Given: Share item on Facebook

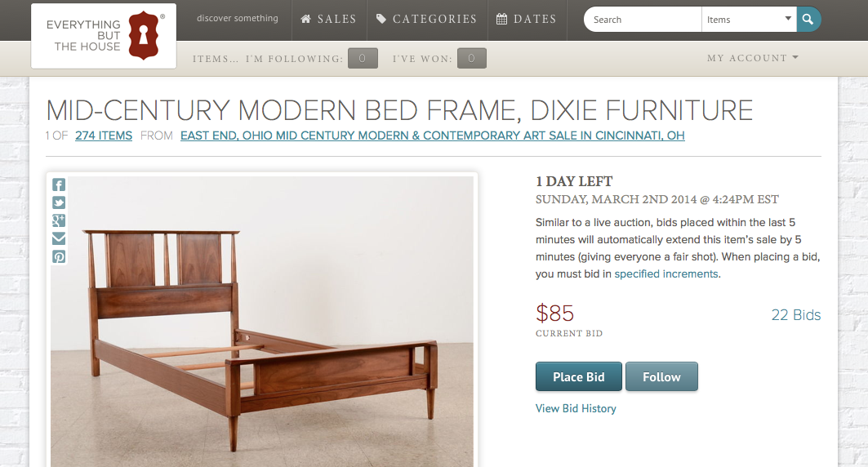Looking at the screenshot, I should [59, 185].
